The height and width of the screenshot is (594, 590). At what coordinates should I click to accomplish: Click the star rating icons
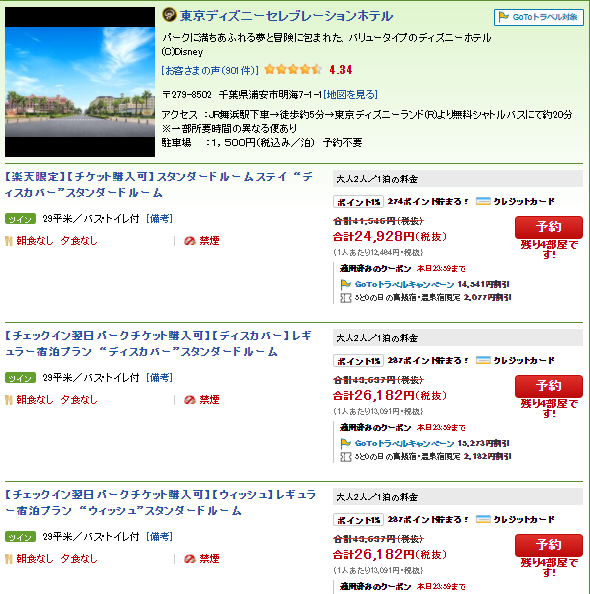(293, 69)
